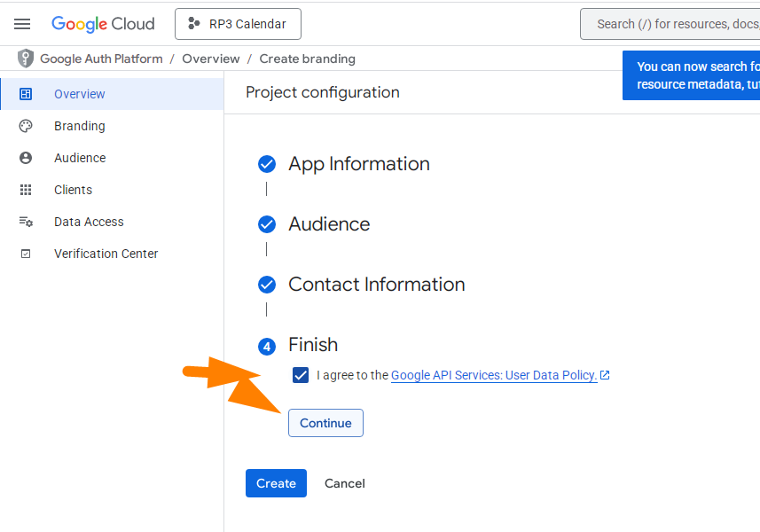The image size is (760, 532).
Task: Expand the Audience configuration step
Action: click(329, 224)
